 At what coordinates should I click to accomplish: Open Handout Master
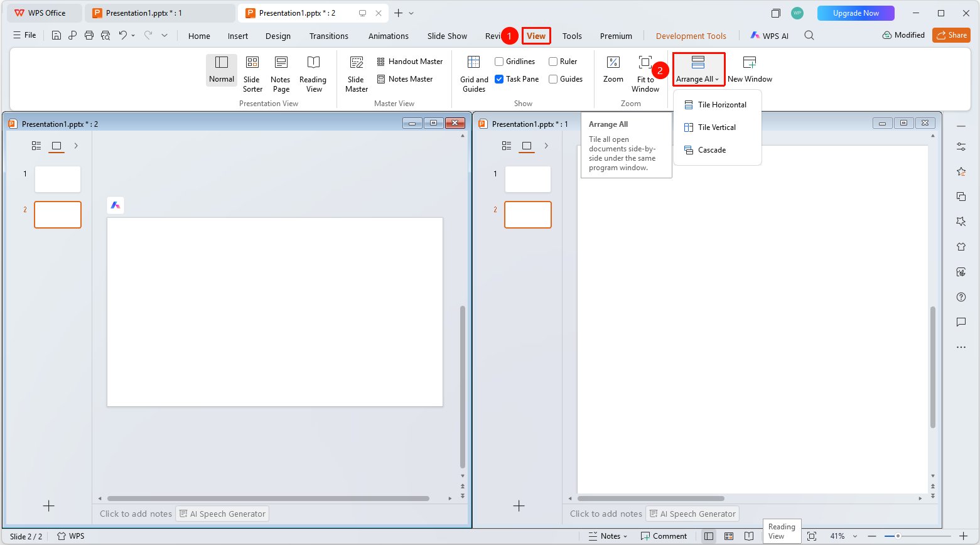410,62
